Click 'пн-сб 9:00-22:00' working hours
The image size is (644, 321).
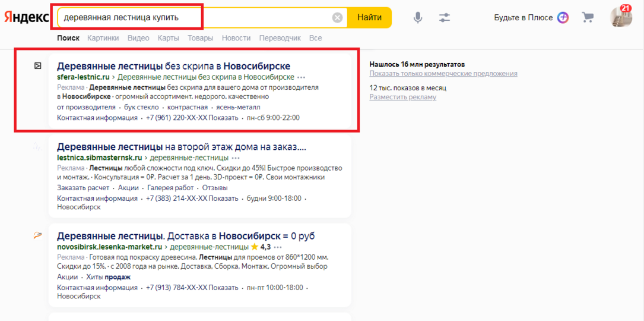(x=273, y=118)
